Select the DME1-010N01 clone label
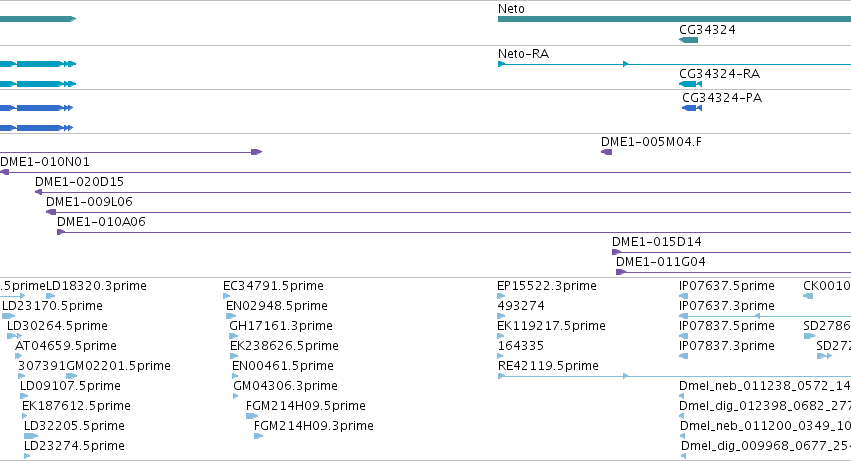Image resolution: width=851 pixels, height=461 pixels. tap(45, 162)
